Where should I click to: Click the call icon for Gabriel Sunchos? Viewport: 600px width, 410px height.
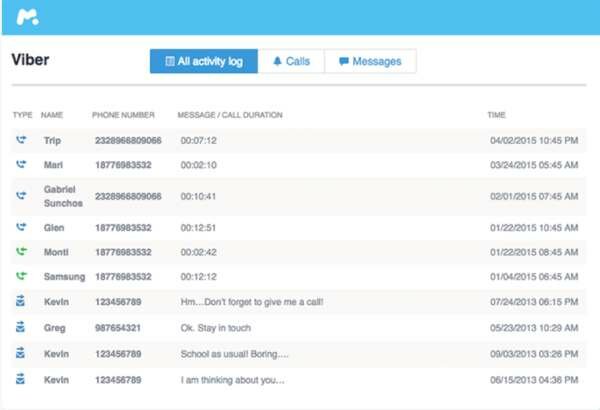(21, 196)
